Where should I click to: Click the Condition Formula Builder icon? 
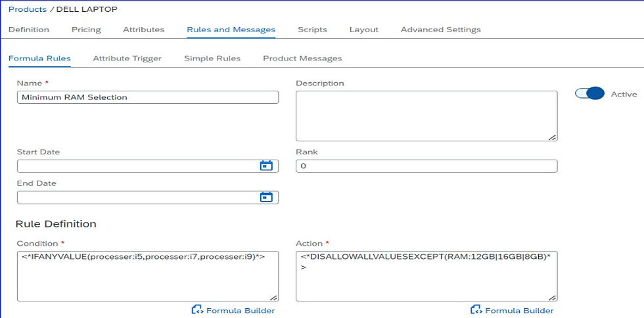pos(197,310)
